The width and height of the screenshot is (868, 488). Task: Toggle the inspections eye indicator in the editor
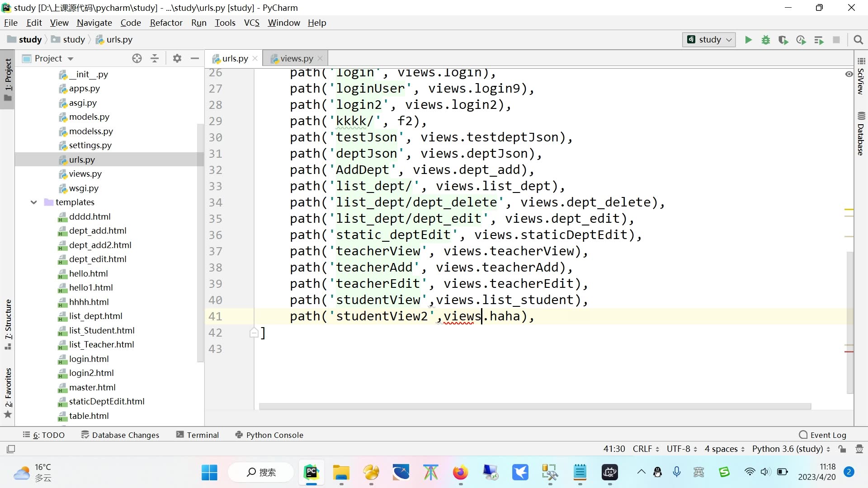pyautogui.click(x=849, y=74)
